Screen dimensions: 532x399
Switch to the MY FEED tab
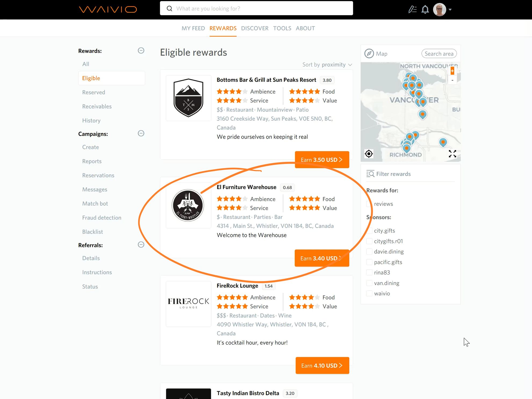(x=193, y=28)
